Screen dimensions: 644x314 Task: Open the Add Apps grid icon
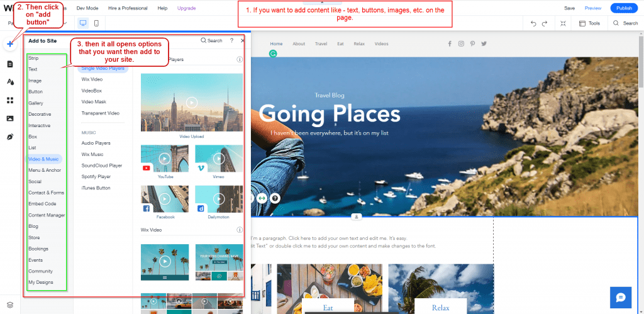pos(10,100)
